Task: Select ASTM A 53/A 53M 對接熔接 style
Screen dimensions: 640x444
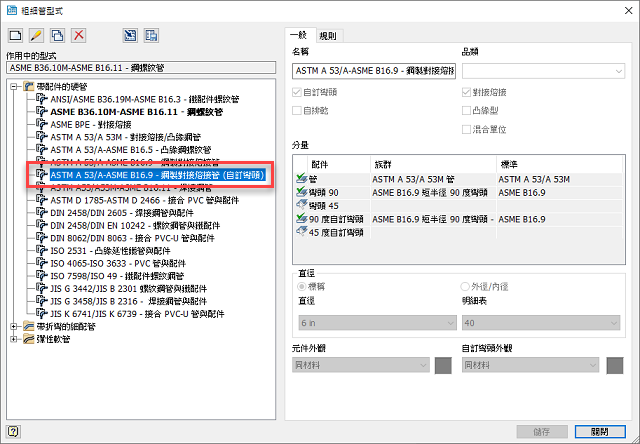Action: click(x=125, y=137)
